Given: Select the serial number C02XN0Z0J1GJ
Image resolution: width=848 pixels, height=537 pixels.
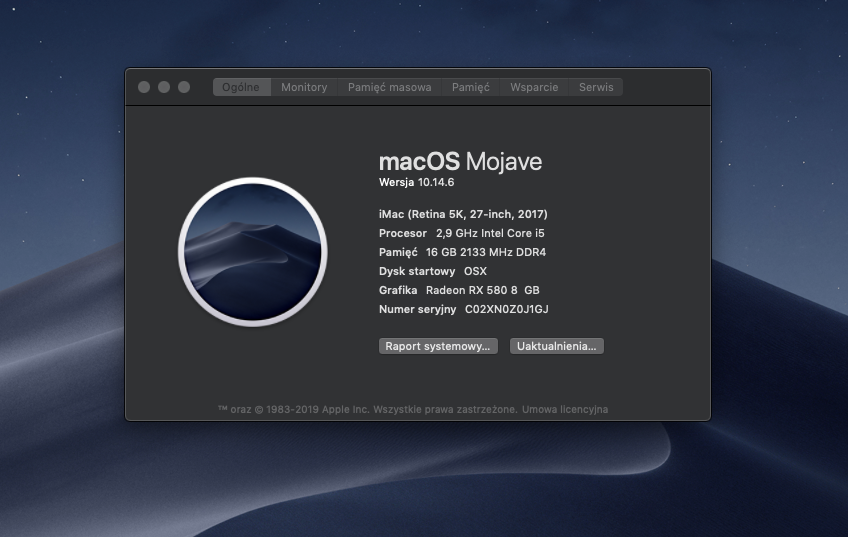Looking at the screenshot, I should 507,309.
